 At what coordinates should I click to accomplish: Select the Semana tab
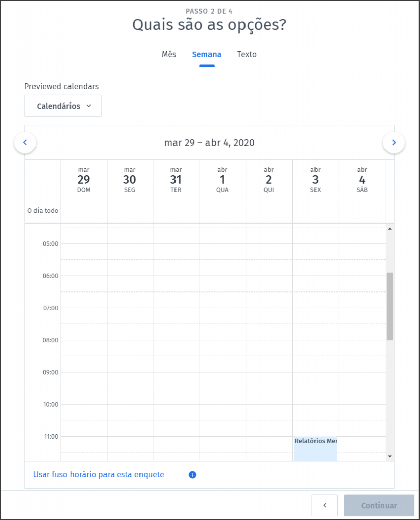coord(206,54)
